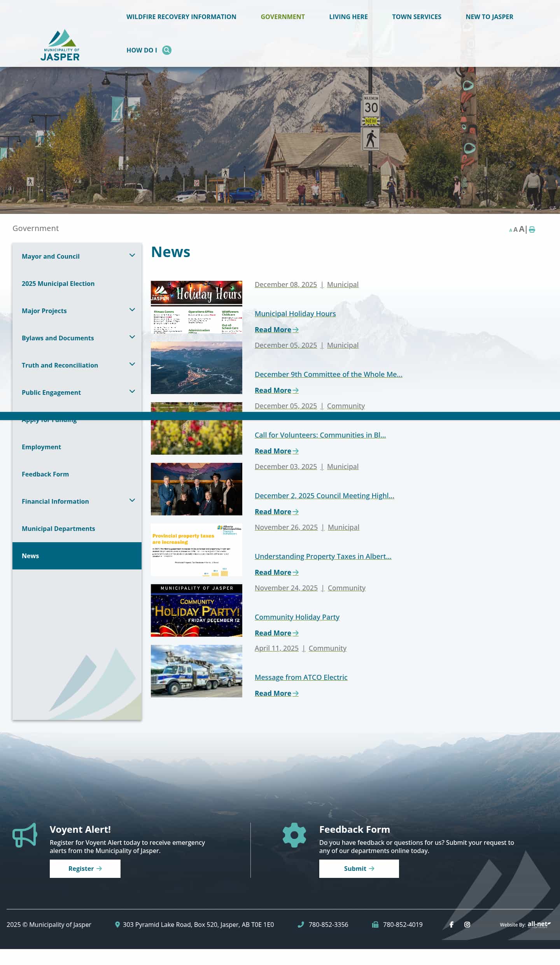
Task: Open the Living Here menu
Action: [x=348, y=17]
